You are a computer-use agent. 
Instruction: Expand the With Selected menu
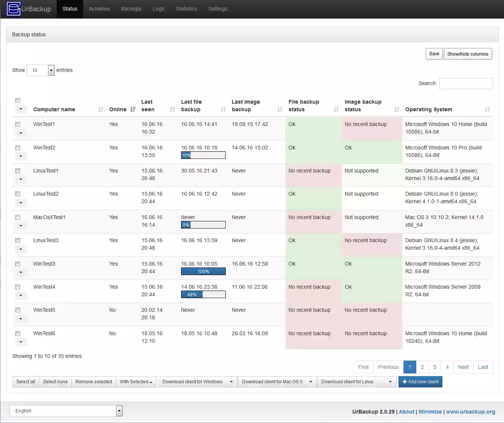pos(136,381)
